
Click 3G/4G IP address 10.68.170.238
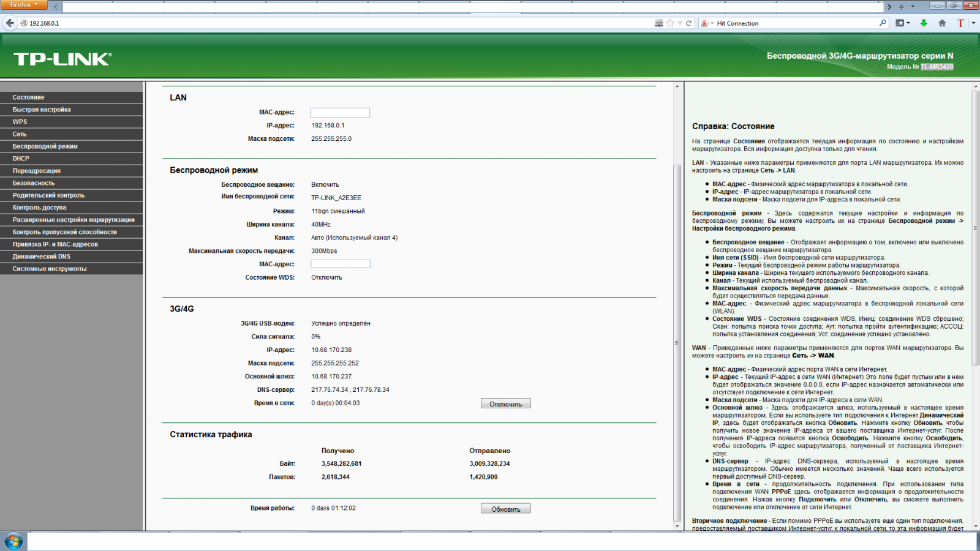pyautogui.click(x=331, y=350)
